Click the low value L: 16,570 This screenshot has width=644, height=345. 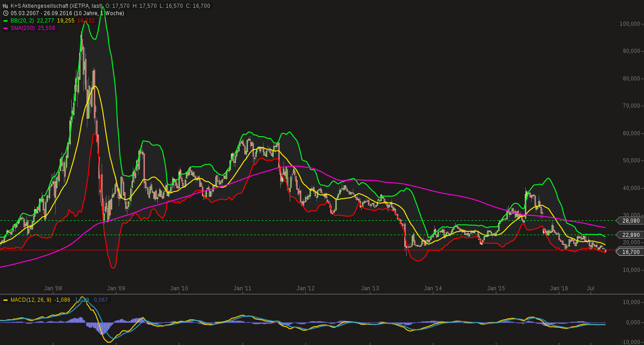[x=171, y=6]
